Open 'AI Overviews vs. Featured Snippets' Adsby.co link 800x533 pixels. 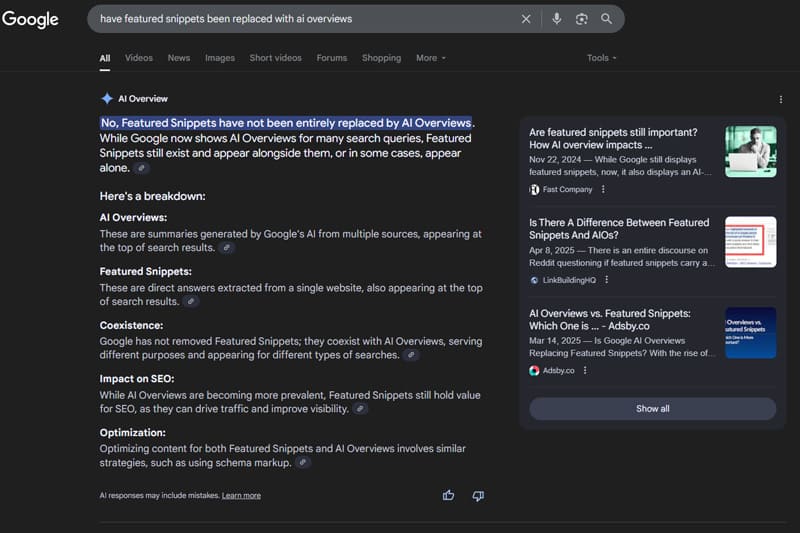(x=610, y=319)
